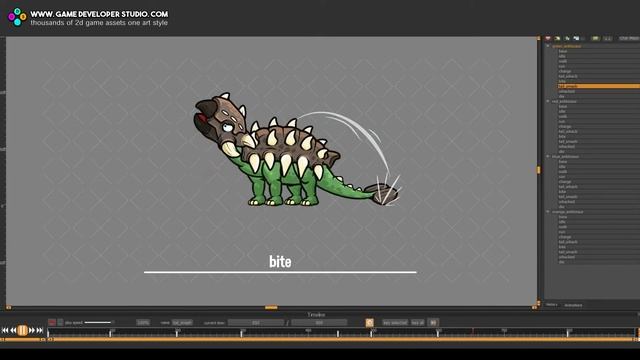Collapse the blue_ankylosaur entity
Screen dimensions: 640x360
[x=548, y=156]
